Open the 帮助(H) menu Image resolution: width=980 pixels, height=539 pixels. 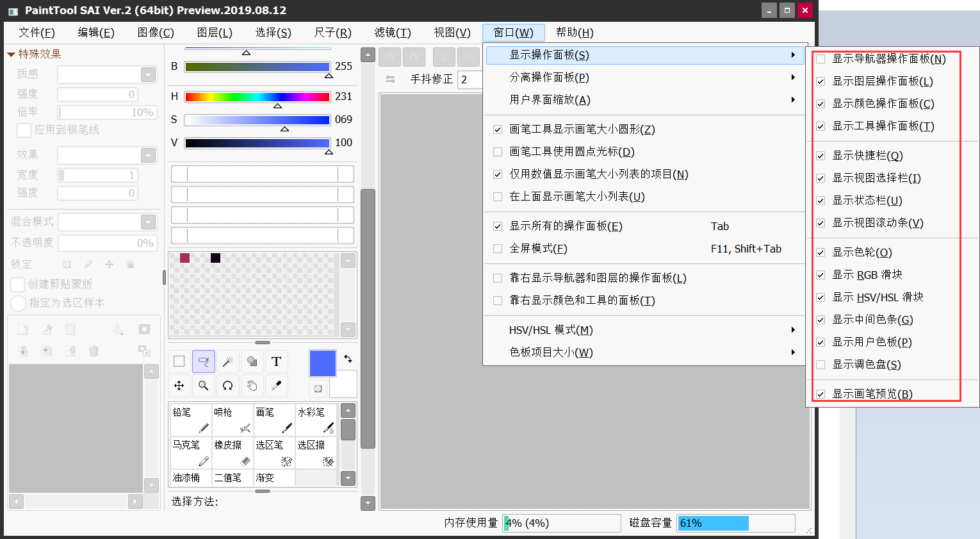pos(575,33)
